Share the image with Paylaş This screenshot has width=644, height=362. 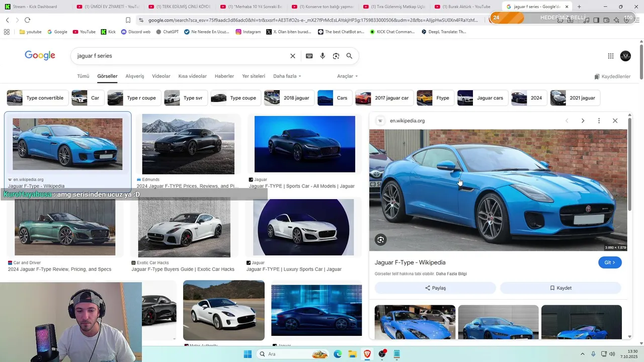point(435,288)
